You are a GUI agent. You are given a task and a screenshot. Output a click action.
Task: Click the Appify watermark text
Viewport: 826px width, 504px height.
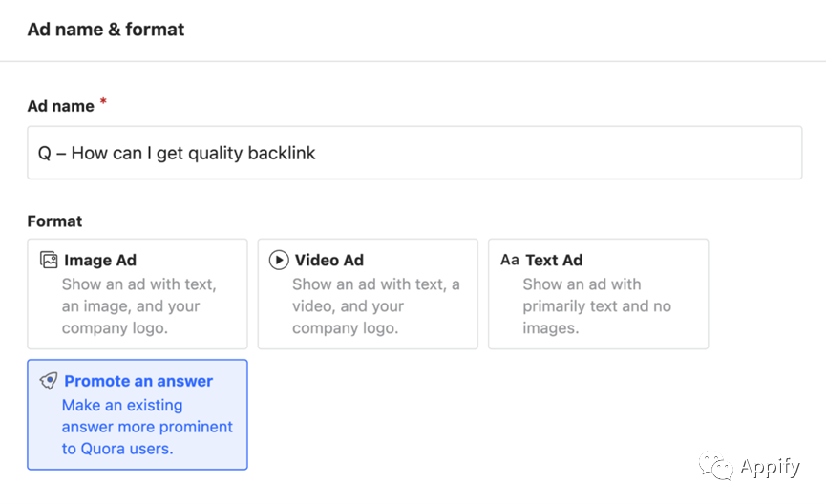pos(770,467)
